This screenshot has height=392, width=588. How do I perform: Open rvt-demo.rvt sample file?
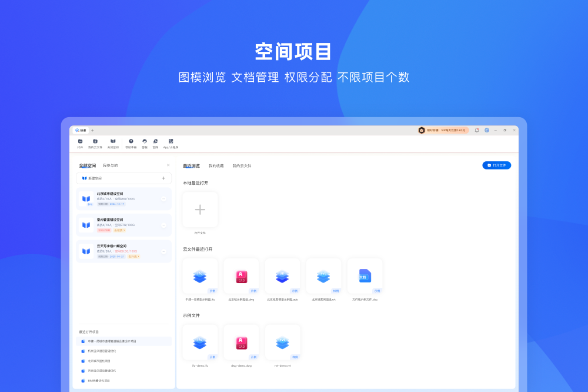(x=282, y=343)
